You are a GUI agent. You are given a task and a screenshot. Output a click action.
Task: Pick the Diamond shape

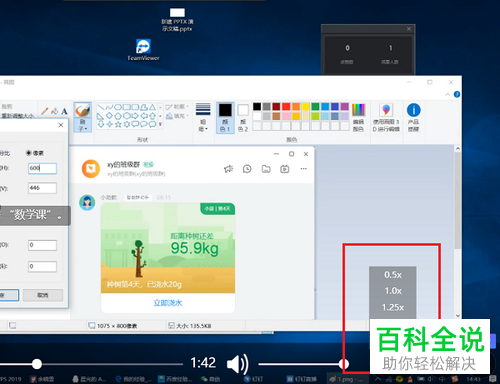pos(109,116)
